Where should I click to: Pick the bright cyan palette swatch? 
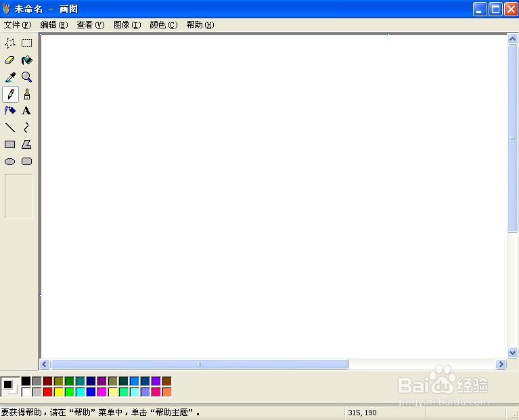click(80, 392)
